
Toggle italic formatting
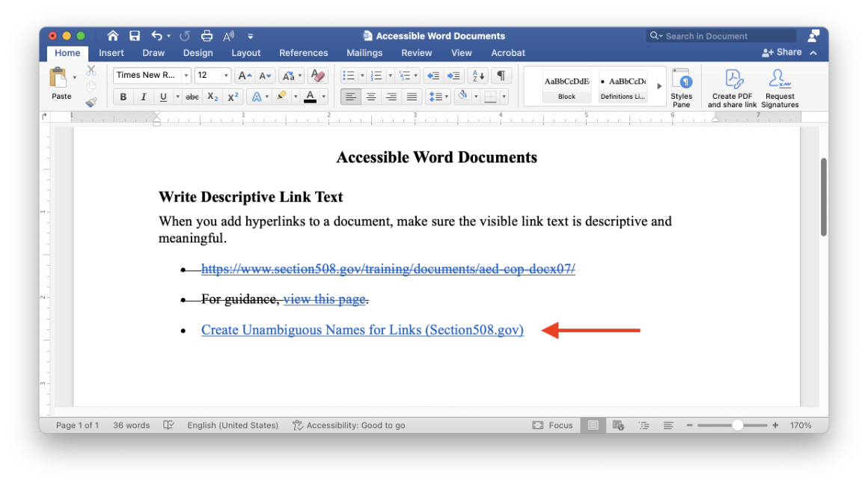point(144,97)
